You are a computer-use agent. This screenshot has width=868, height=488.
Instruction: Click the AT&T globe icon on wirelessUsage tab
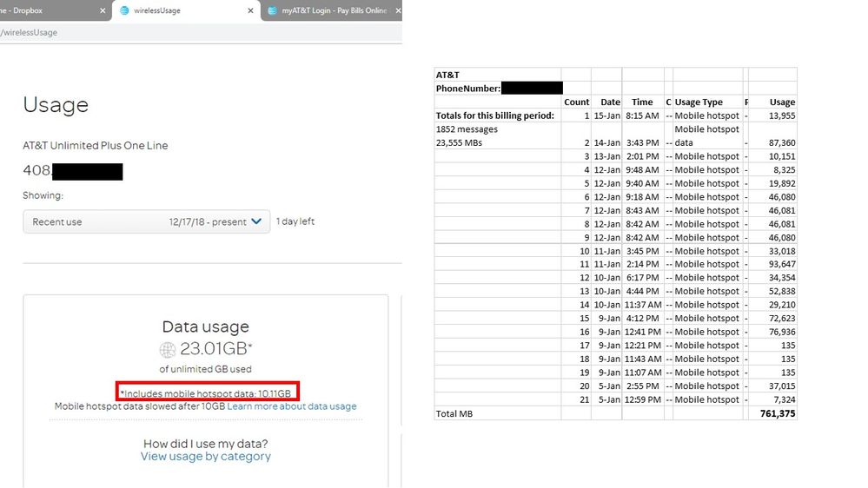124,11
